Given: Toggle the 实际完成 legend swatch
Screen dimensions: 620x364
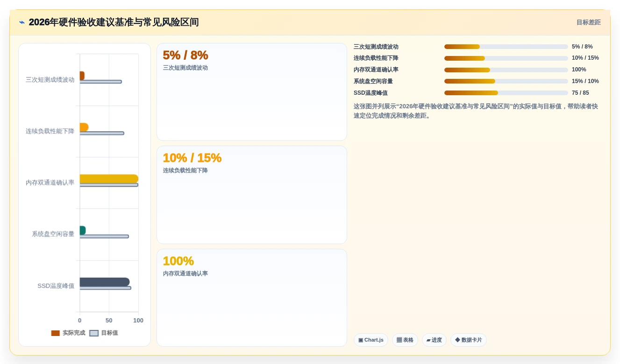Looking at the screenshot, I should point(56,333).
